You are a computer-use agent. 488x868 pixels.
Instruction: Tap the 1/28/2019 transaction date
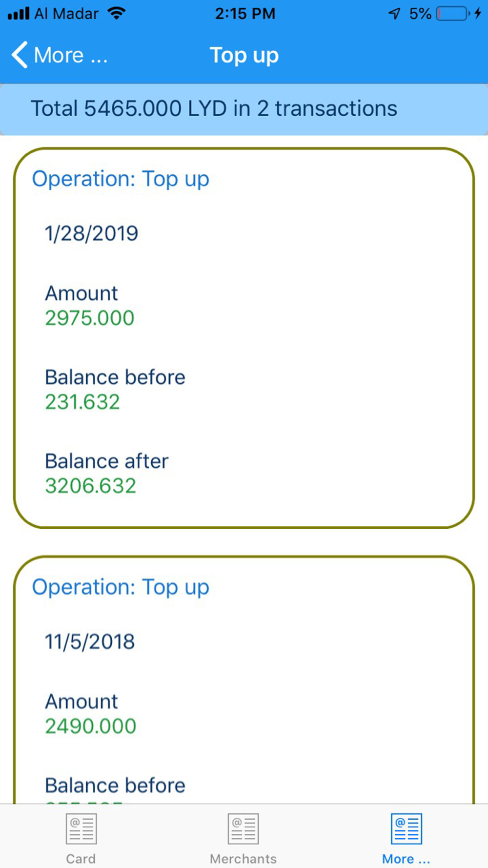[x=92, y=233]
